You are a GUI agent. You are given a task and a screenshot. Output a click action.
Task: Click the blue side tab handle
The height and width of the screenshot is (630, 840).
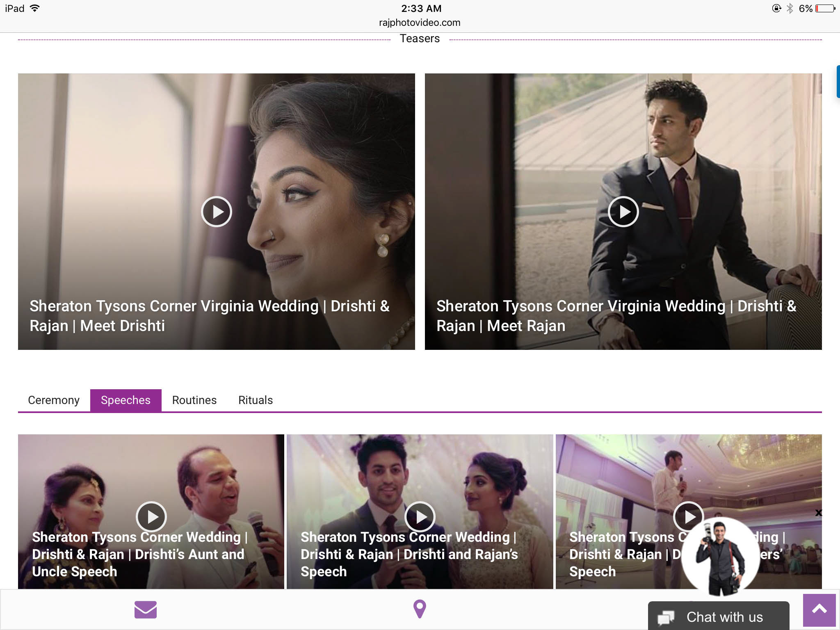(838, 82)
